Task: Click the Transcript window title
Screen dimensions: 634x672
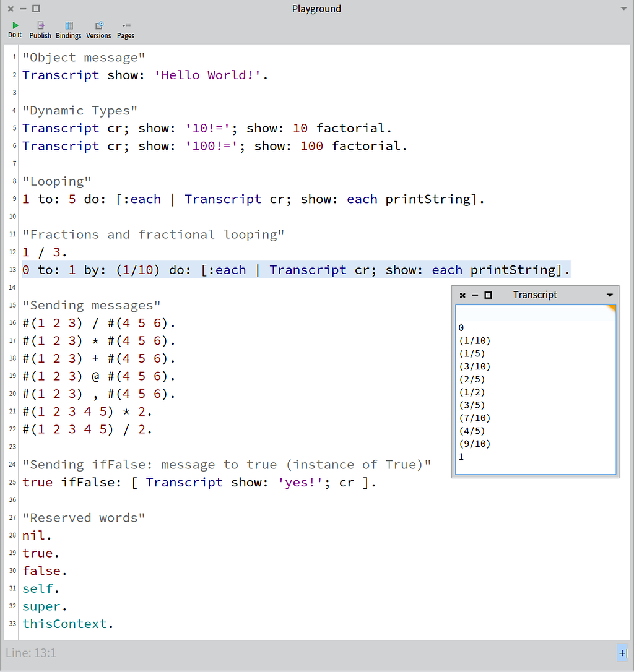Action: (x=535, y=295)
